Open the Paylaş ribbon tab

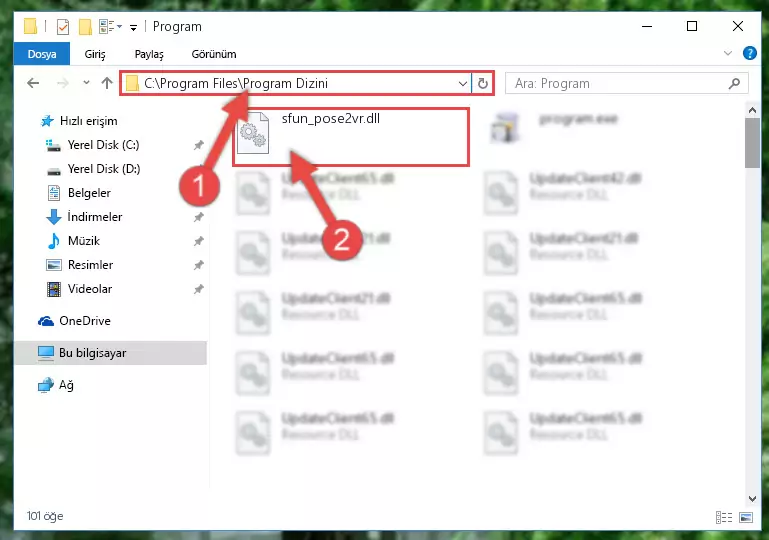pyautogui.click(x=149, y=54)
